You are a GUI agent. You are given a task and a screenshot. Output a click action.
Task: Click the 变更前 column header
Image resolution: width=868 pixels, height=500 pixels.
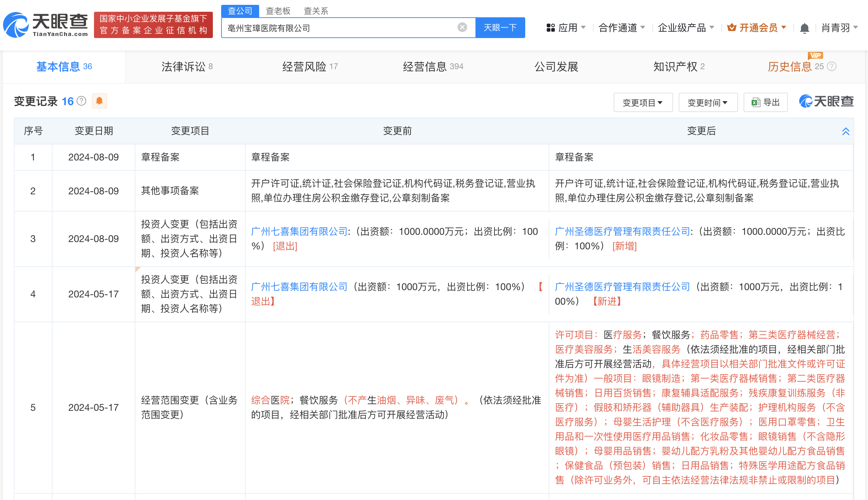pyautogui.click(x=397, y=131)
